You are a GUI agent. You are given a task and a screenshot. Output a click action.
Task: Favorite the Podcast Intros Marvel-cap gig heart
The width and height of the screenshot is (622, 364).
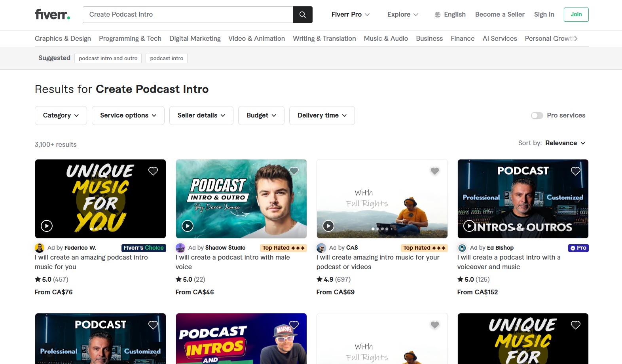(x=294, y=325)
